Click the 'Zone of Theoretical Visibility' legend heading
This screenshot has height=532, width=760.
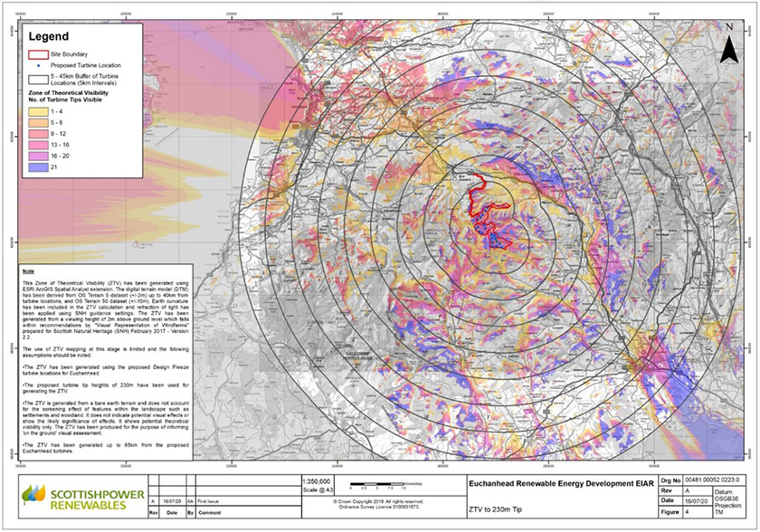[69, 93]
